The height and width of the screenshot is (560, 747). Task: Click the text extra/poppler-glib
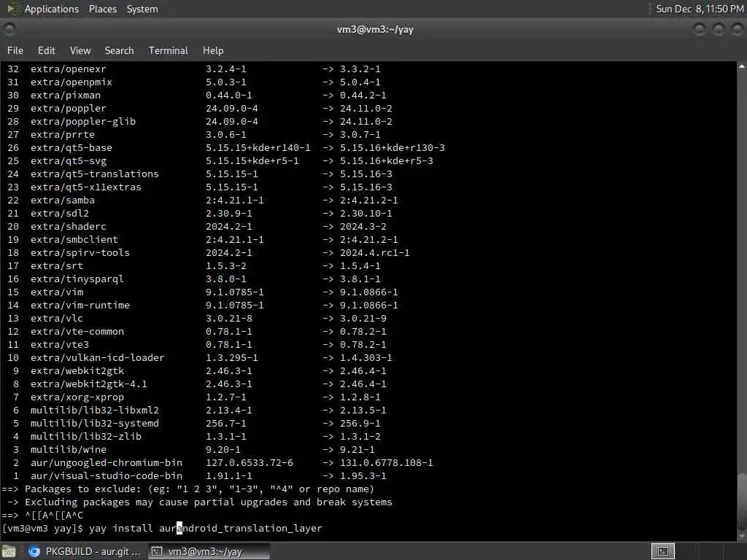click(83, 122)
